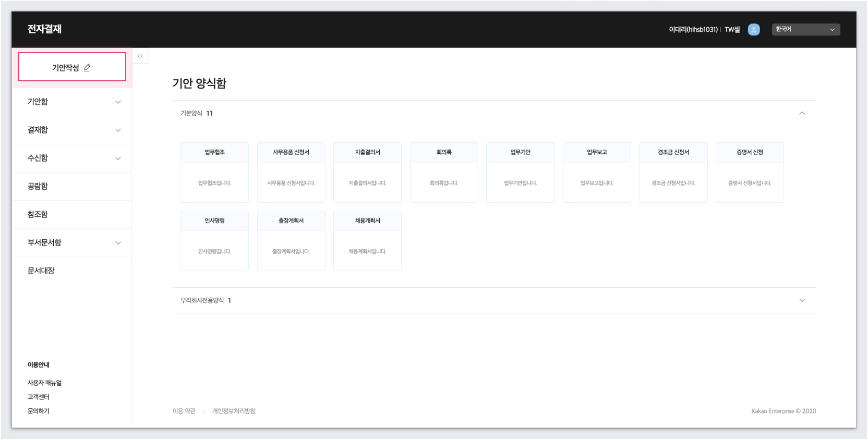Expand the 결재함 menu chevron

coord(118,130)
